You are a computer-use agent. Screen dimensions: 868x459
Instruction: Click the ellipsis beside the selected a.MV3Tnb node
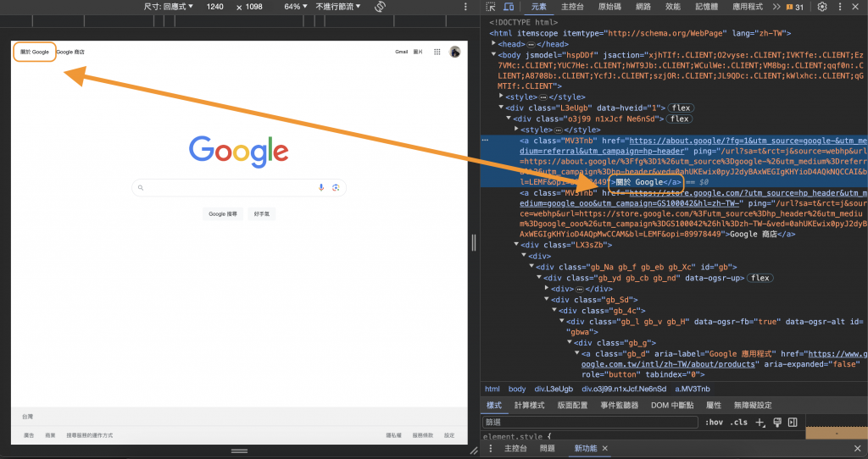tap(485, 140)
